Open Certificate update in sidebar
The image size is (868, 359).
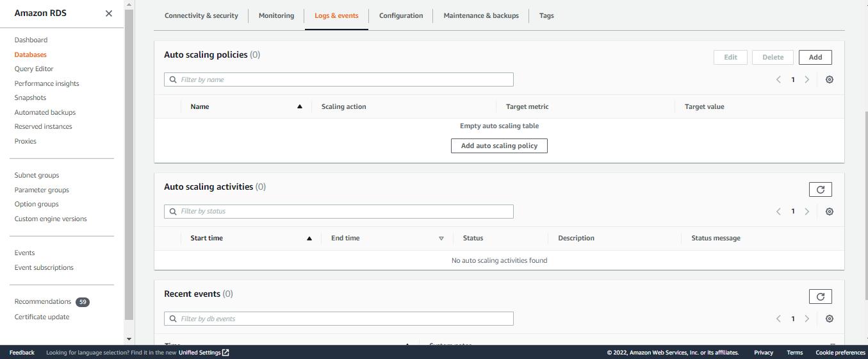(x=42, y=317)
